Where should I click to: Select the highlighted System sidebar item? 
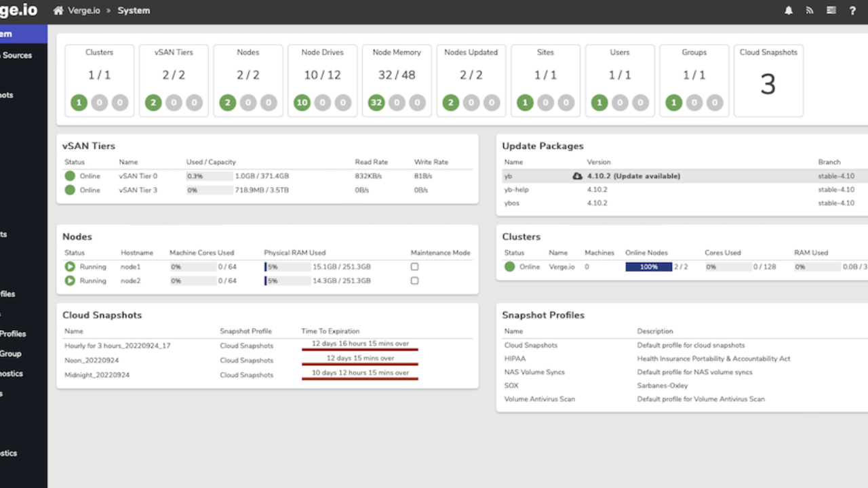click(x=24, y=34)
